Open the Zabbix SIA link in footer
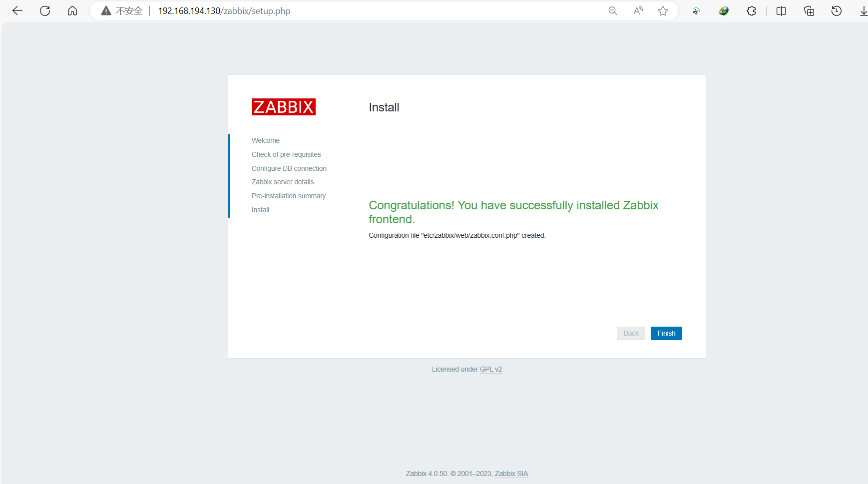This screenshot has height=484, width=868. pyautogui.click(x=511, y=474)
